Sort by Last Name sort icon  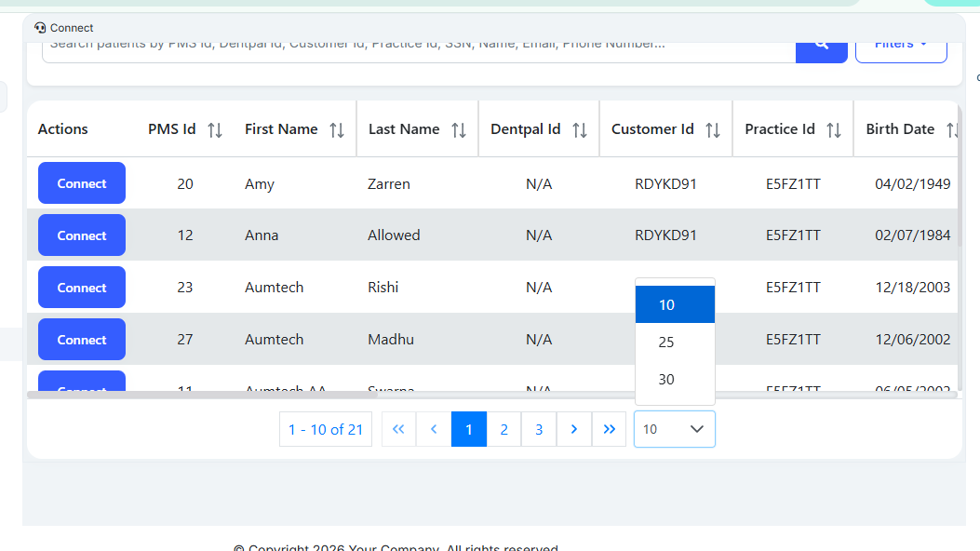pos(458,130)
